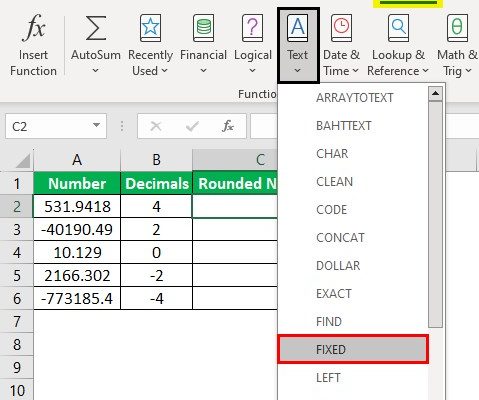Viewport: 479px width, 400px height.
Task: Open the Date & Time functions icon
Action: coord(341,28)
